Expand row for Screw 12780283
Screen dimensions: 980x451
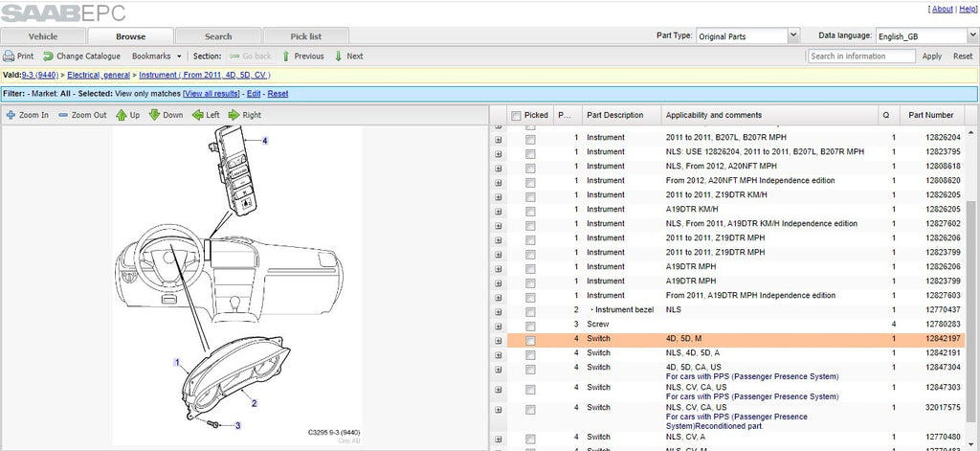tap(498, 327)
